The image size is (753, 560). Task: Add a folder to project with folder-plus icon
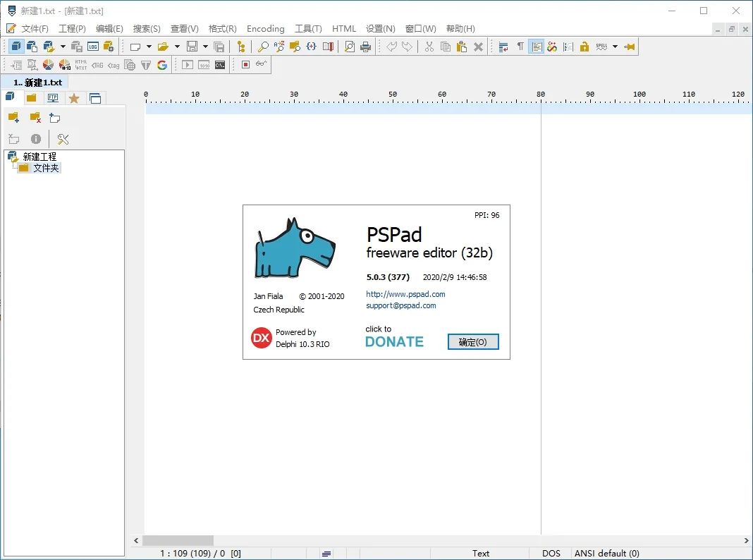click(x=13, y=118)
